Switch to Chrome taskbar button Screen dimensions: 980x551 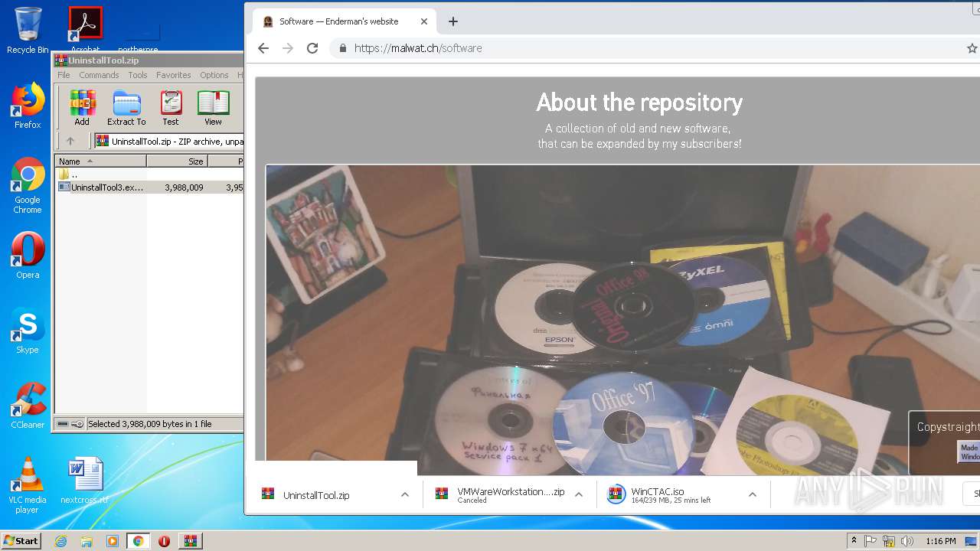138,541
